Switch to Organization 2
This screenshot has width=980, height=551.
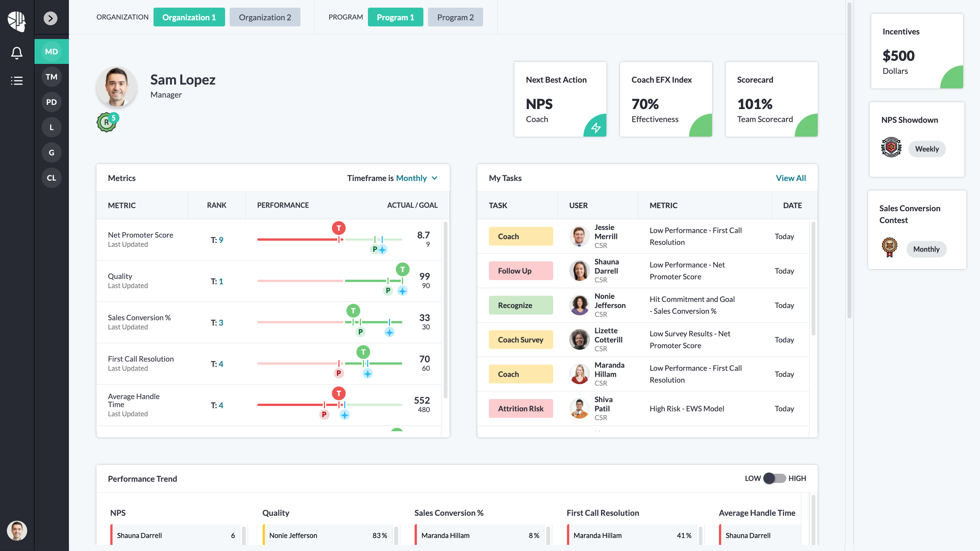[265, 18]
